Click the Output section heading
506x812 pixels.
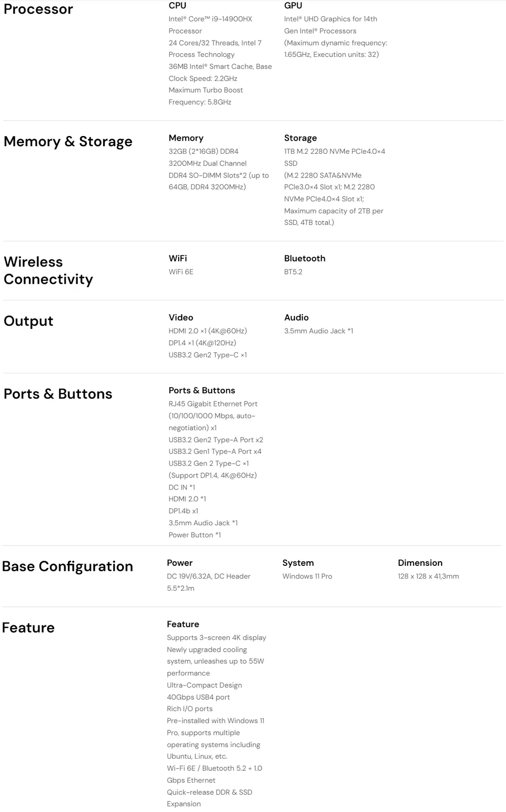click(28, 321)
